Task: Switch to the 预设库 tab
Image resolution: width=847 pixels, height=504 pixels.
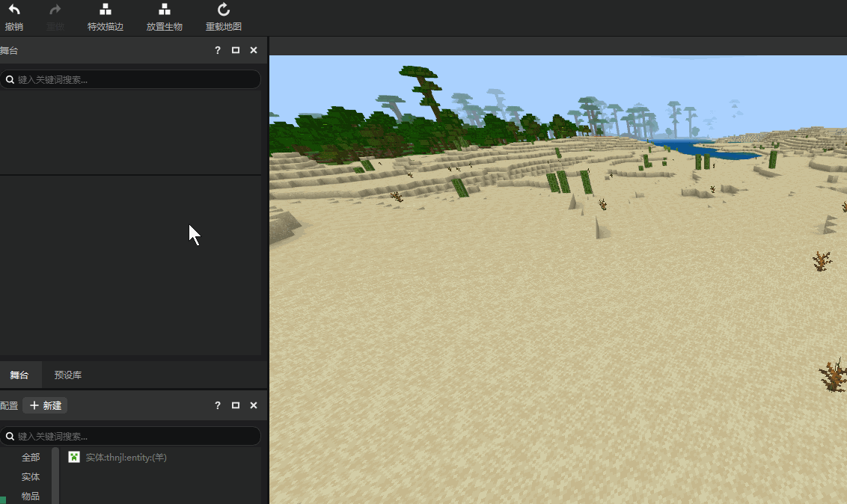Action: (x=68, y=375)
